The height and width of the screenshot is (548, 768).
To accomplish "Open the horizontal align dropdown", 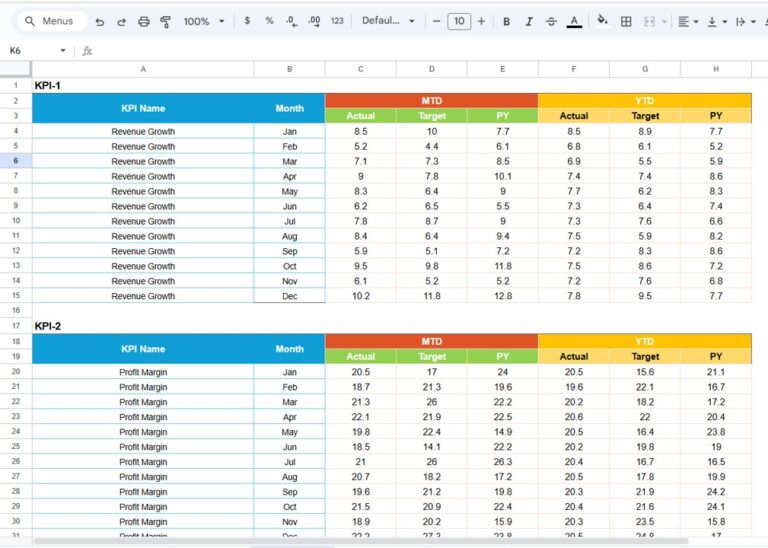I will [688, 22].
